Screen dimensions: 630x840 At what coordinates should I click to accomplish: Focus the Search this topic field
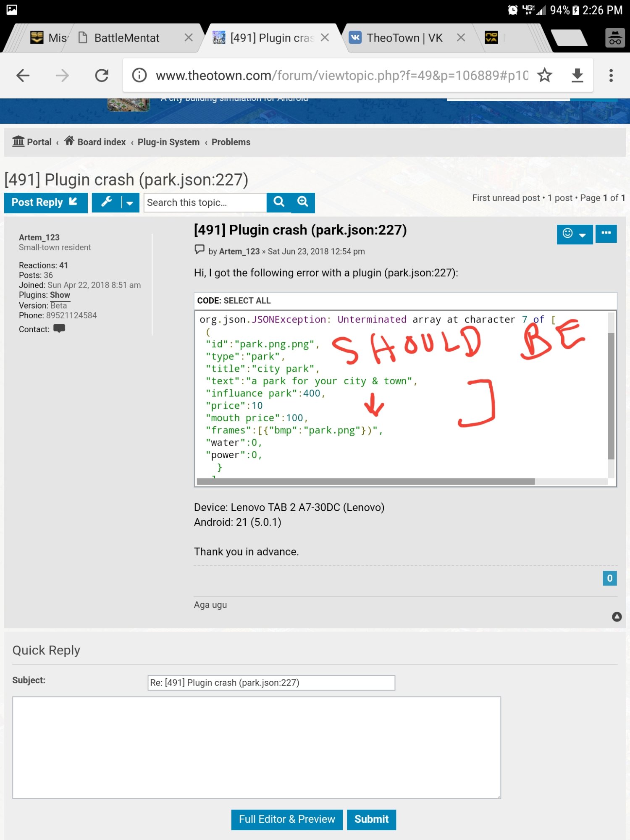point(205,203)
